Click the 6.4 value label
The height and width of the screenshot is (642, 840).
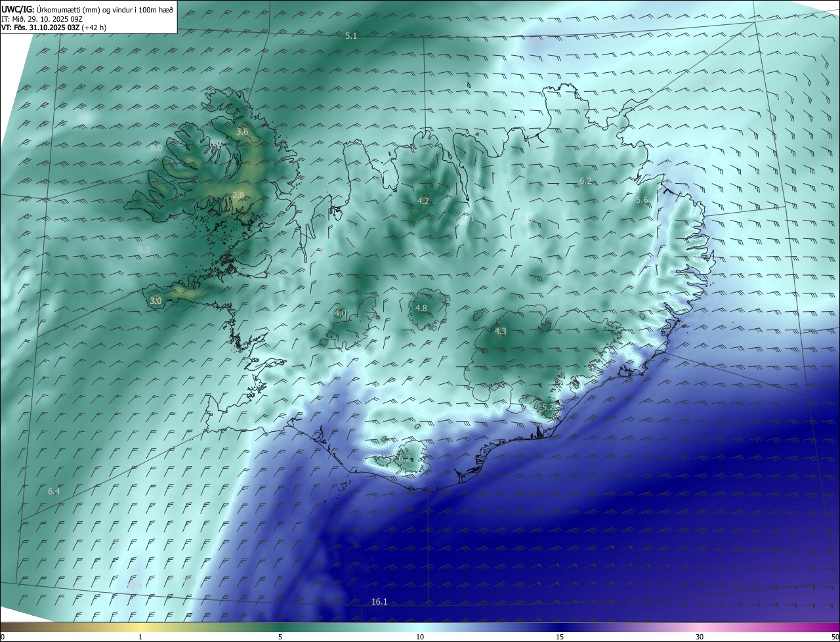(54, 492)
